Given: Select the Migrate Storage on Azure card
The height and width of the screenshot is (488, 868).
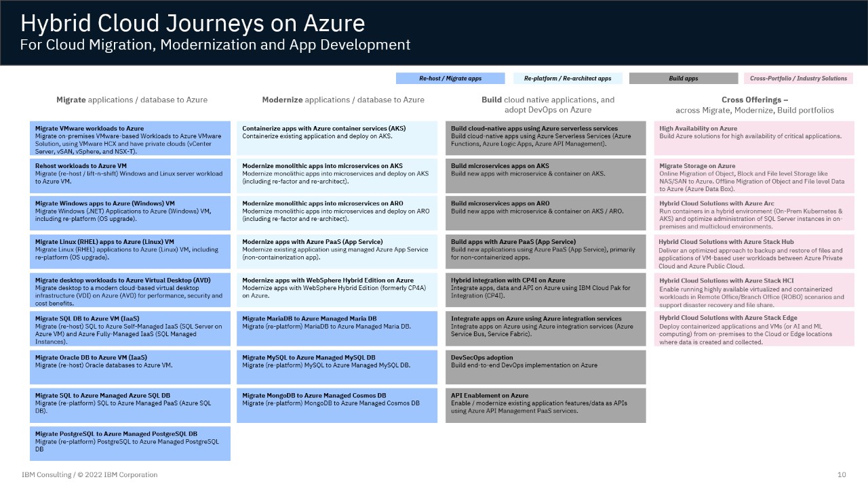Looking at the screenshot, I should pos(754,176).
